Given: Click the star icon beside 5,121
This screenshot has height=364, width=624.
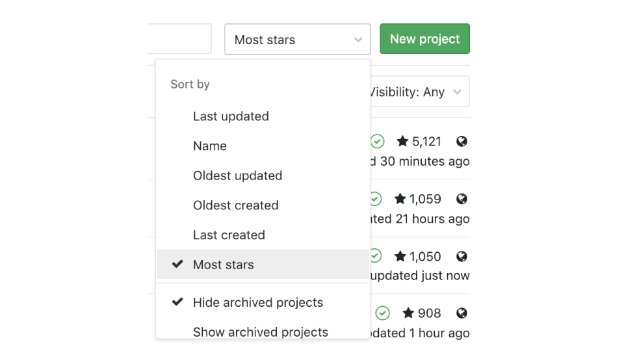Looking at the screenshot, I should tap(402, 141).
